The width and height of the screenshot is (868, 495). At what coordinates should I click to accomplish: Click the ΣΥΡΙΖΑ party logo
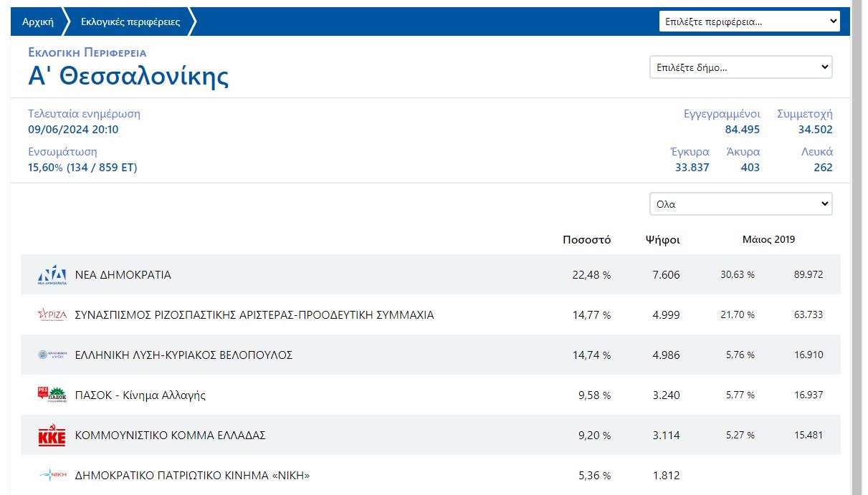click(x=52, y=314)
